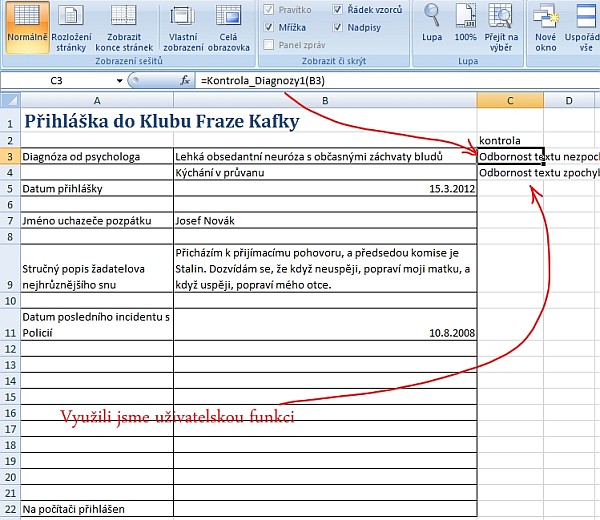Toggle the Mřížka gridlines checkbox
This screenshot has height=520, width=600.
pyautogui.click(x=269, y=27)
